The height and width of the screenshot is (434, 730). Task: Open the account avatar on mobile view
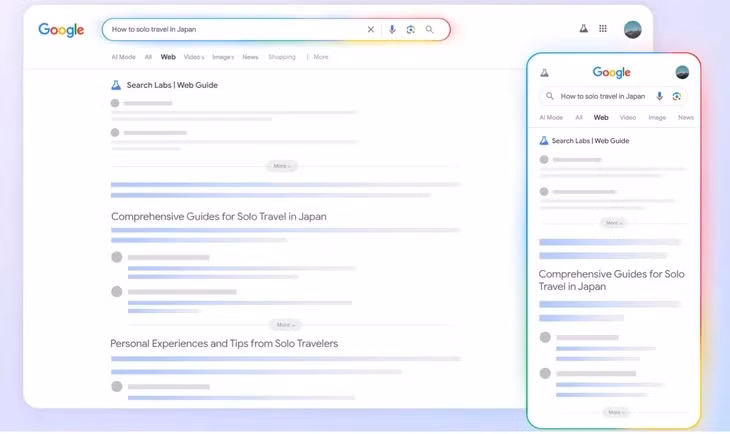(682, 72)
